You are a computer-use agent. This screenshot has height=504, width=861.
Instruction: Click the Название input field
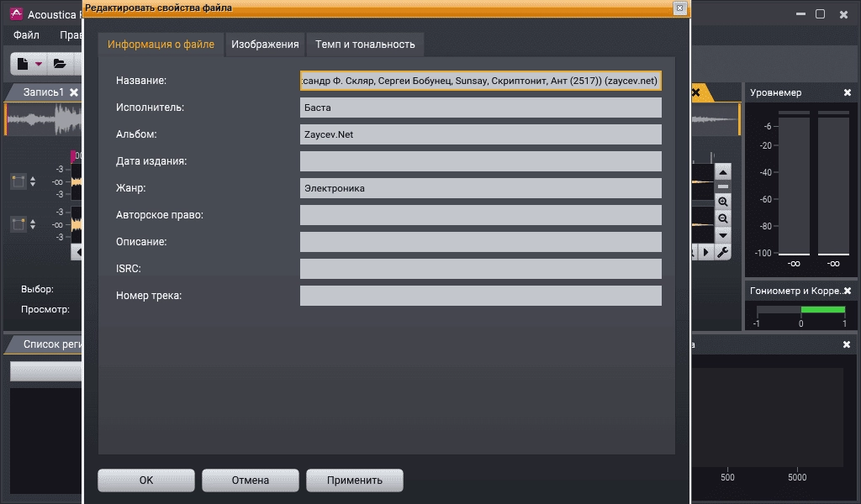[x=480, y=81]
